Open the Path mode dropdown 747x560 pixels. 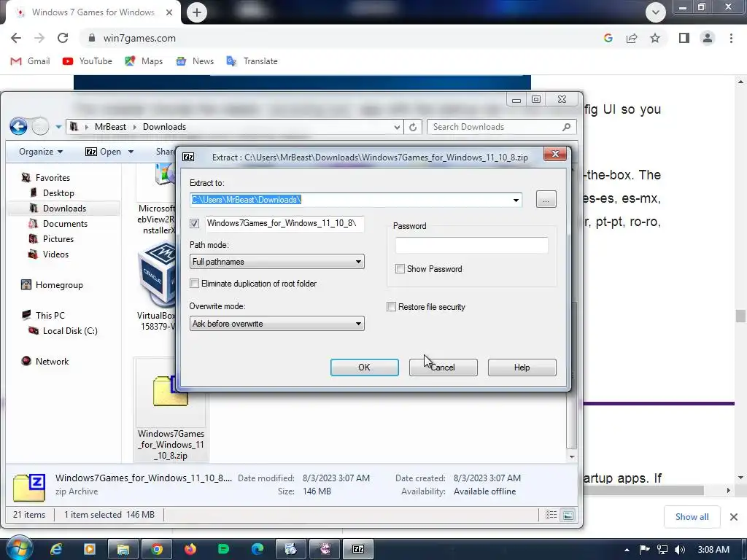[276, 262]
